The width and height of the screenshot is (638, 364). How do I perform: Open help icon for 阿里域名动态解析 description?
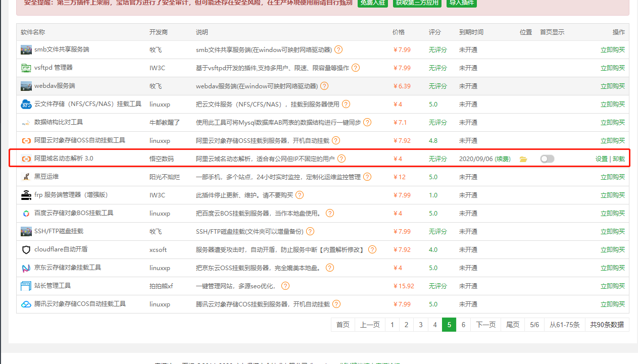pyautogui.click(x=341, y=159)
